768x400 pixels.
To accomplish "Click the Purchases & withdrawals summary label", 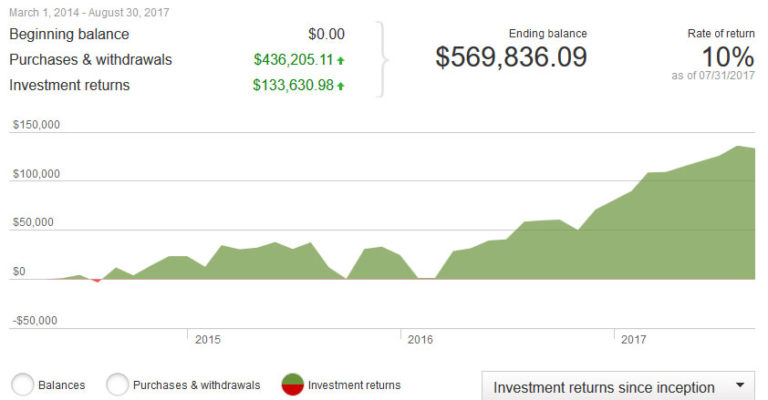I will [90, 60].
